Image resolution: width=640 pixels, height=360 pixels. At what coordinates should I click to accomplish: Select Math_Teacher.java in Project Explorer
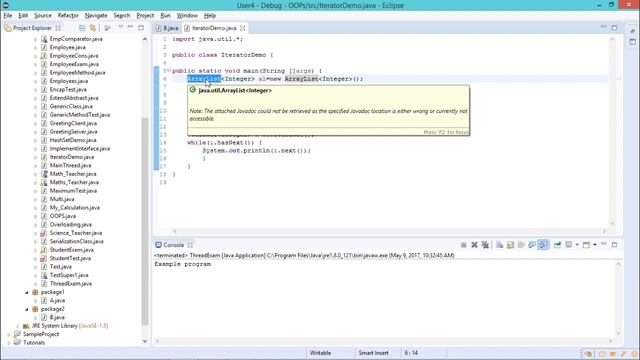coord(73,174)
